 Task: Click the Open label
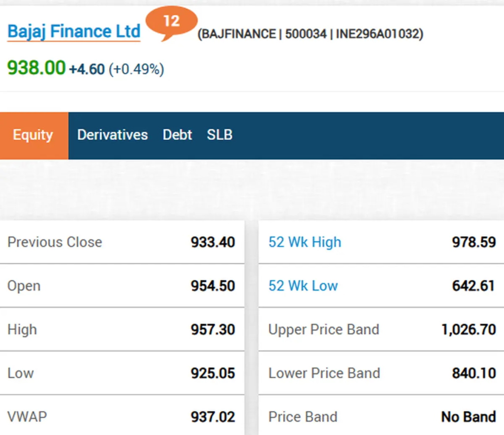coord(24,286)
